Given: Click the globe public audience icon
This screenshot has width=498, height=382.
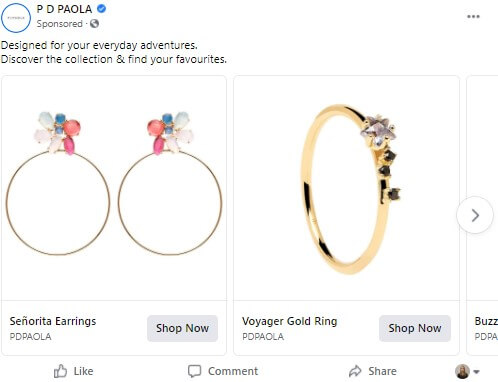Looking at the screenshot, I should 95,24.
